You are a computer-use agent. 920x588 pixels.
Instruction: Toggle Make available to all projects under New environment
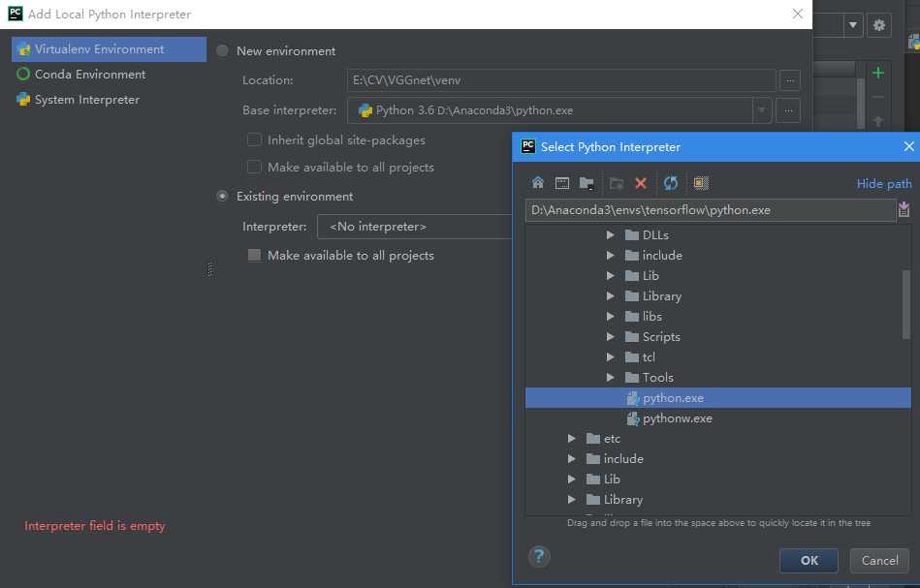point(254,167)
